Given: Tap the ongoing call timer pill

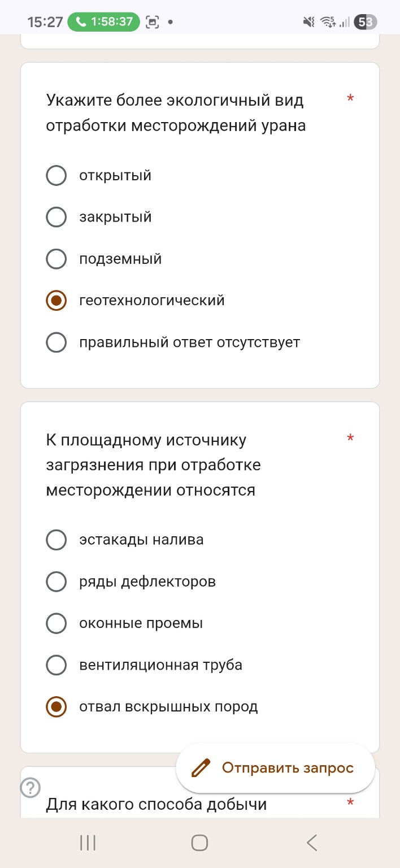Looking at the screenshot, I should tap(103, 21).
